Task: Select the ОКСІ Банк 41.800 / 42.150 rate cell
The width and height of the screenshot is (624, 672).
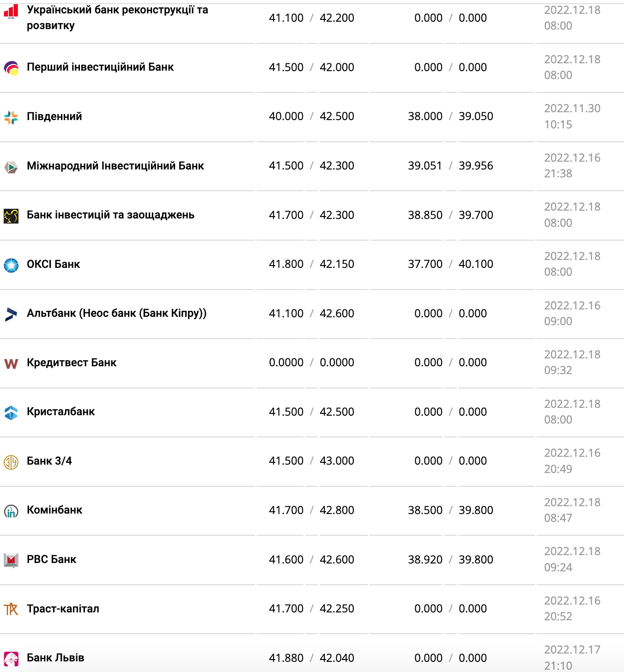Action: click(x=312, y=264)
